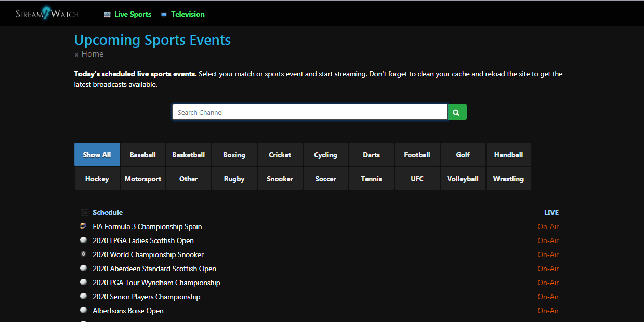Click the Television icon in top navigation

(164, 15)
